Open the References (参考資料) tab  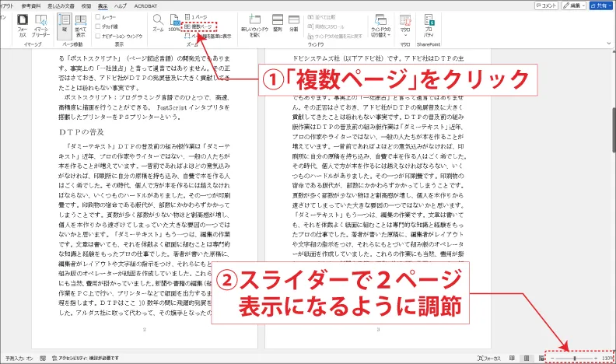click(x=31, y=6)
